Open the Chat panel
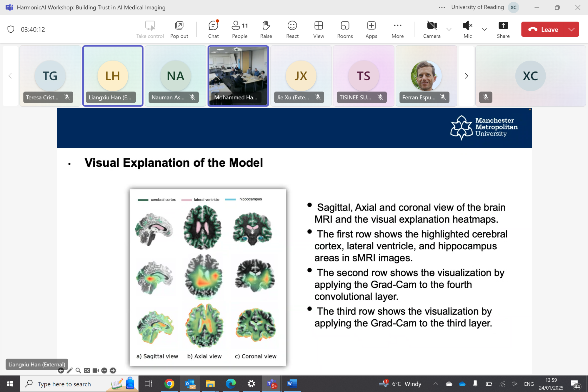This screenshot has height=392, width=588. click(213, 29)
